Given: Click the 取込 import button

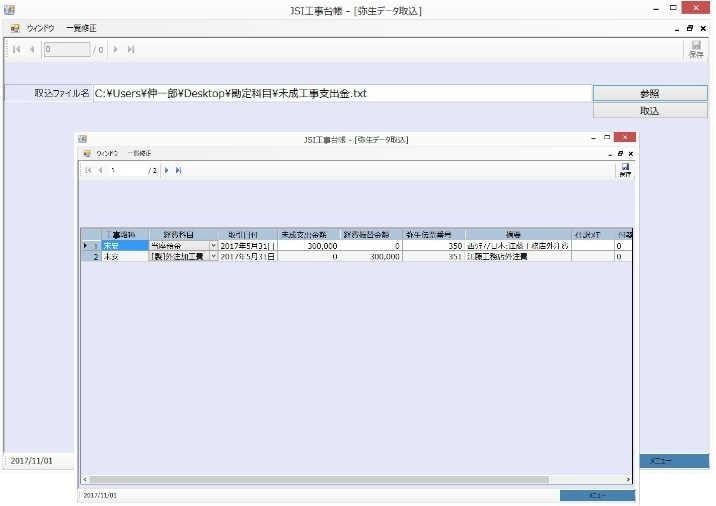Looking at the screenshot, I should click(650, 110).
